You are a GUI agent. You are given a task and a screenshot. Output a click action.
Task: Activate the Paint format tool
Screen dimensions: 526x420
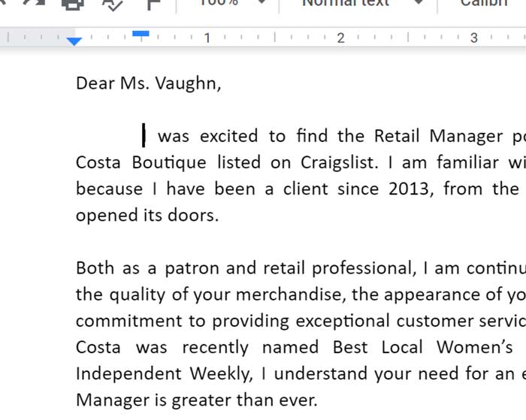pos(153,4)
